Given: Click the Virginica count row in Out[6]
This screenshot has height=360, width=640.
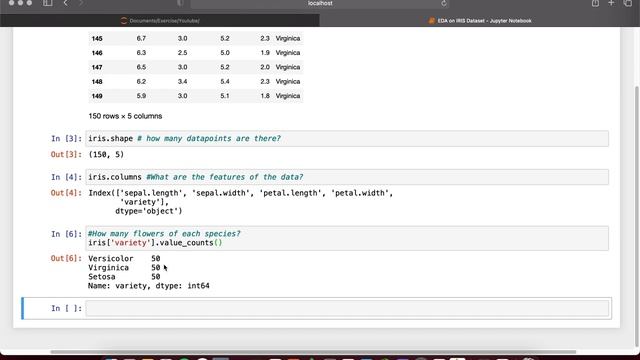Looking at the screenshot, I should coord(124,268).
